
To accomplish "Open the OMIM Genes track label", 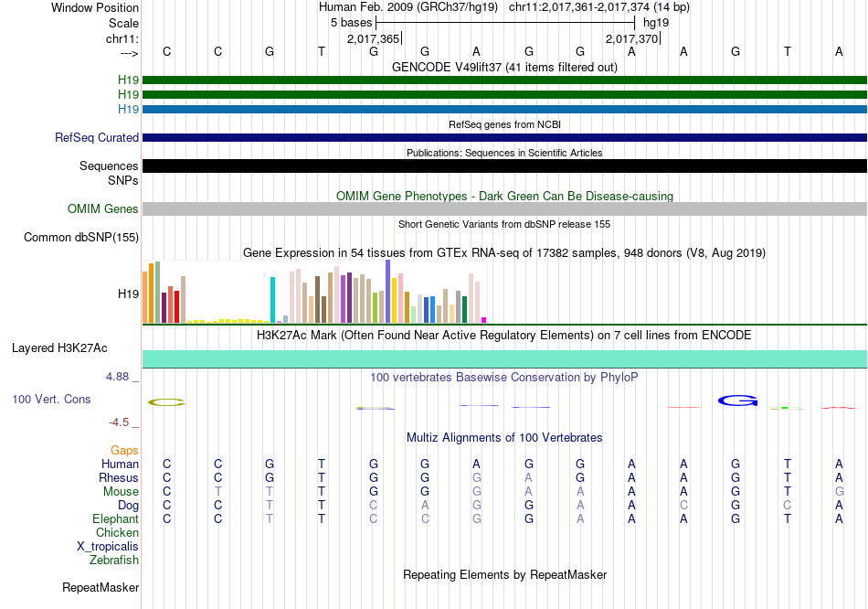I will tap(102, 208).
